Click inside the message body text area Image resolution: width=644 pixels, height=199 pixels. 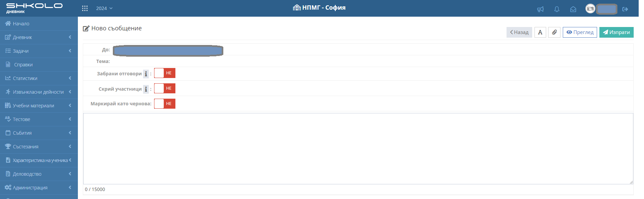[358, 148]
